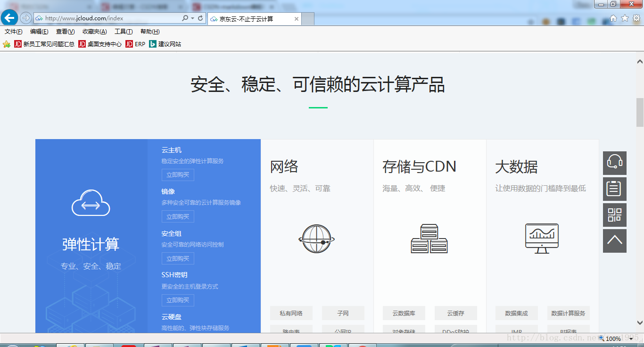Click the SSH密钥 product link
Screen dimensions: 644x347
click(x=174, y=275)
